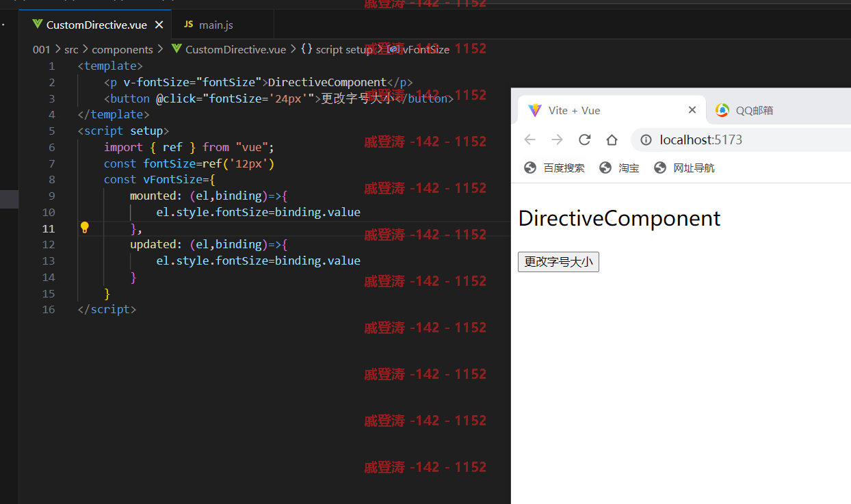Image resolution: width=851 pixels, height=504 pixels.
Task: Click line number 1 in the editor gutter
Action: 52,66
